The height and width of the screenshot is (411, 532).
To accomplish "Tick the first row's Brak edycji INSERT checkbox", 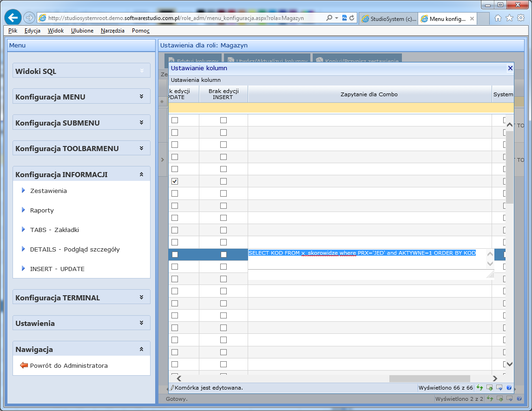I will click(x=223, y=120).
